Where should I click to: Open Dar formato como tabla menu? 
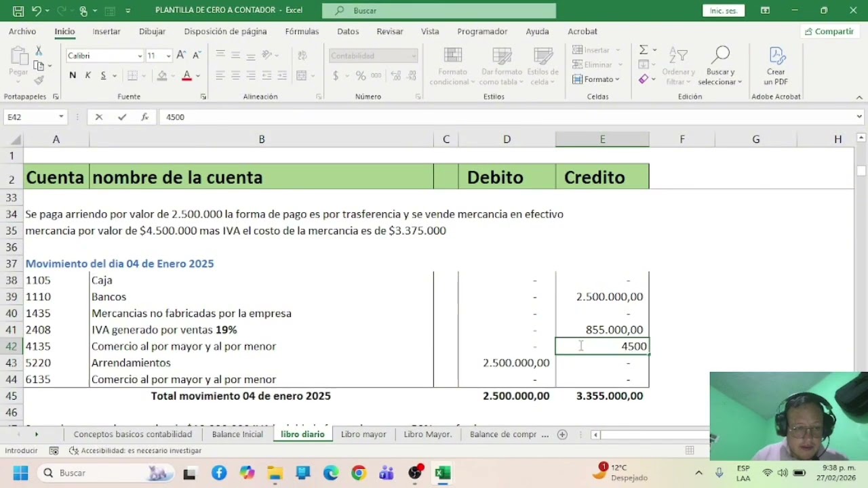502,66
